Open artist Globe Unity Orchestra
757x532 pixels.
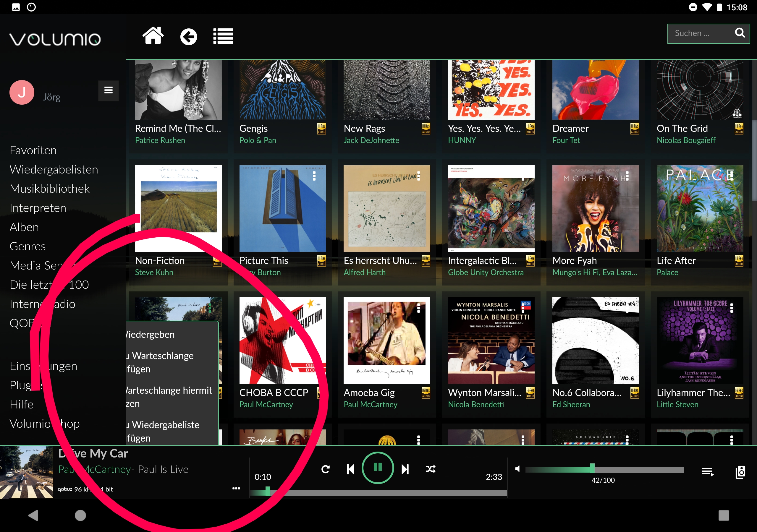point(485,272)
